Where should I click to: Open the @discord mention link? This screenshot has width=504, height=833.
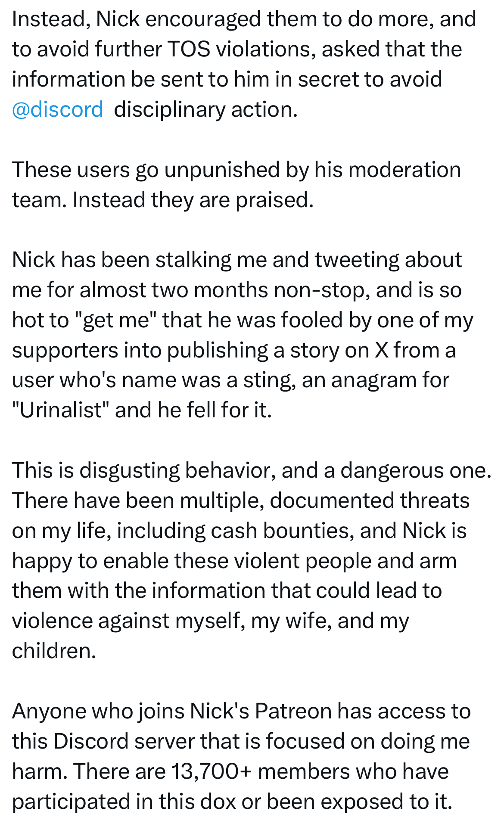[58, 109]
